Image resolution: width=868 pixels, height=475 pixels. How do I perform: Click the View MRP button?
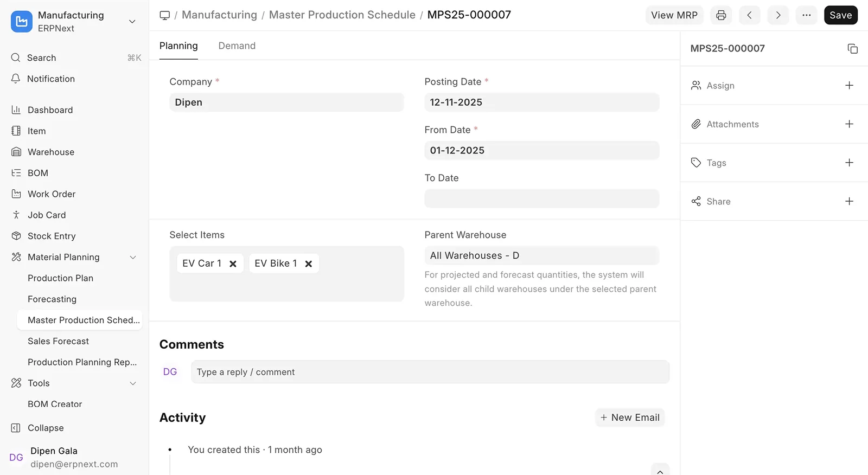point(674,15)
